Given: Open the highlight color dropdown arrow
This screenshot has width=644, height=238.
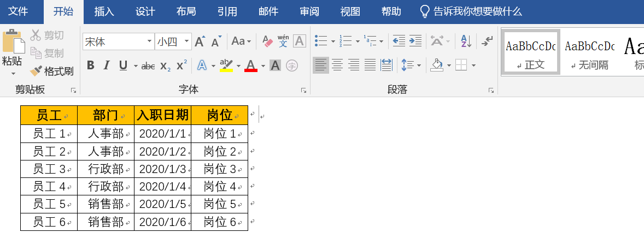Looking at the screenshot, I should pos(238,66).
